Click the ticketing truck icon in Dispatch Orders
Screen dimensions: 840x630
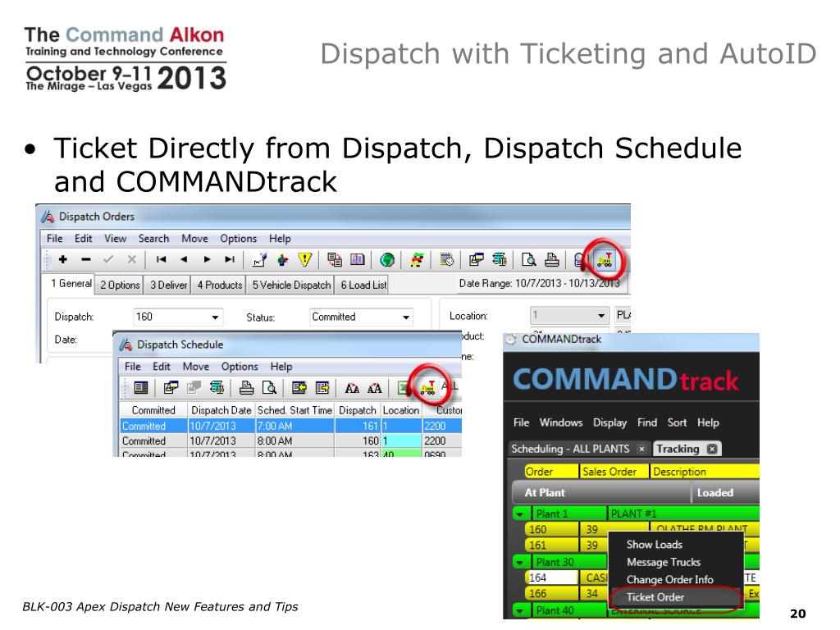pyautogui.click(x=605, y=260)
